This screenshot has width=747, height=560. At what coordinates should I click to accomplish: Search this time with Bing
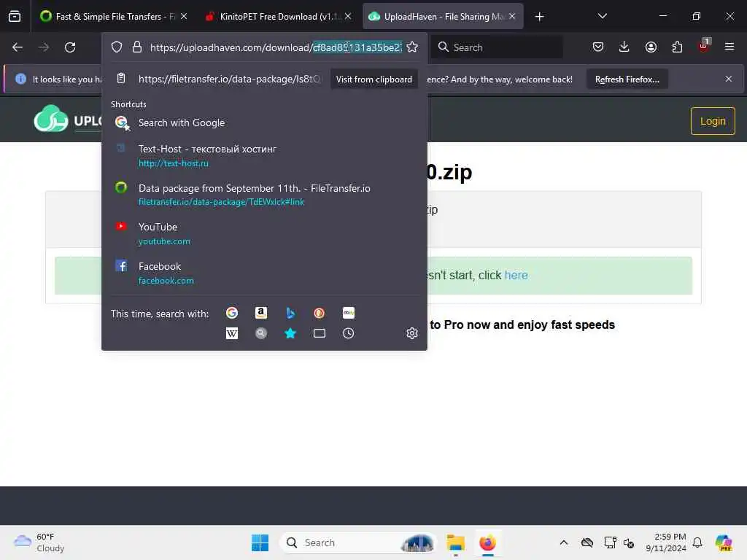pyautogui.click(x=290, y=313)
